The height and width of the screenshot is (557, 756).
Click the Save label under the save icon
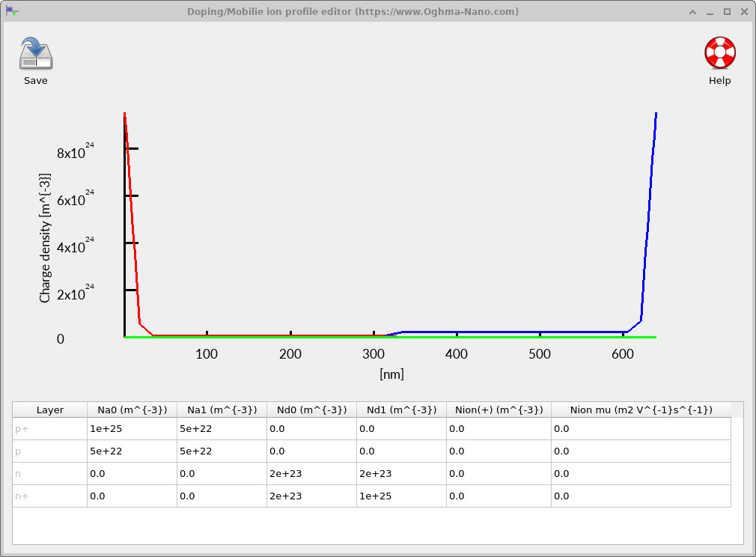pyautogui.click(x=35, y=80)
